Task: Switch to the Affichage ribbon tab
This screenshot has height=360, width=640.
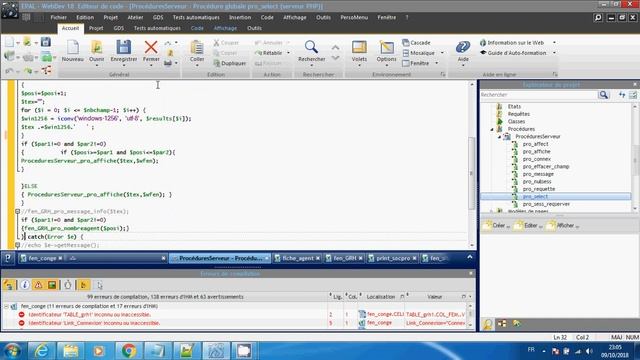Action: (225, 28)
